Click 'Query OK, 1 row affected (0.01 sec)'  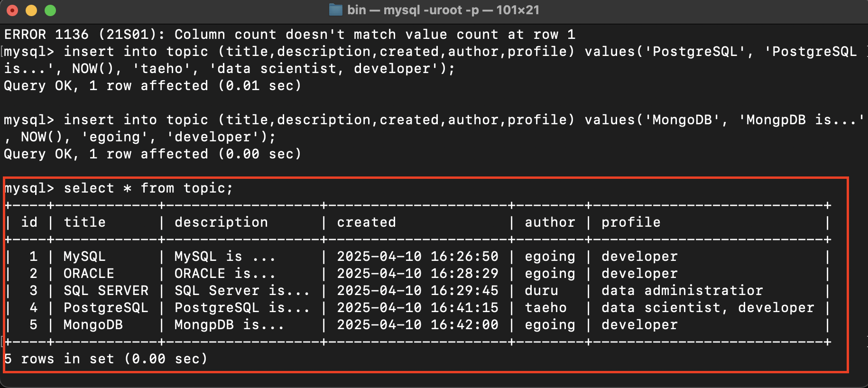pos(153,86)
